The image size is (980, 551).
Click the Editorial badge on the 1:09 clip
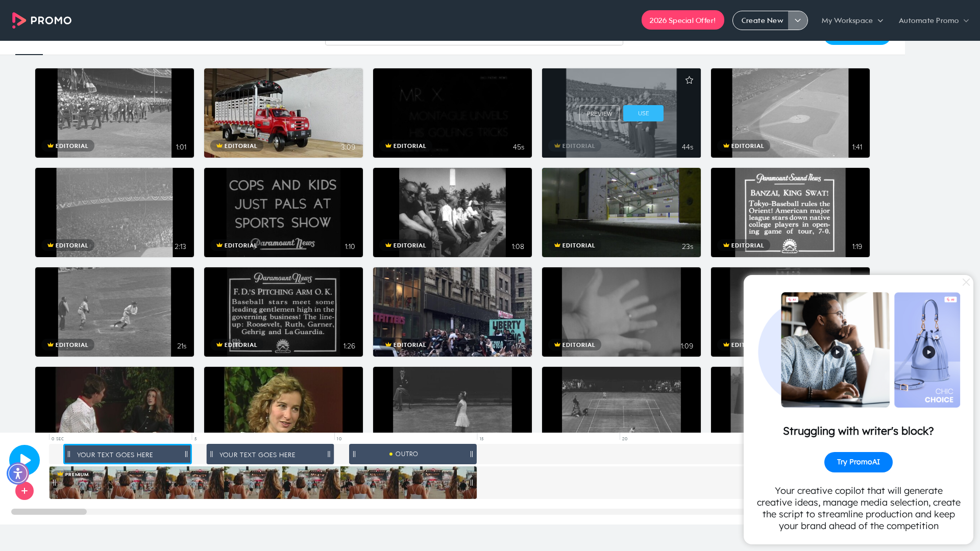[x=575, y=345]
